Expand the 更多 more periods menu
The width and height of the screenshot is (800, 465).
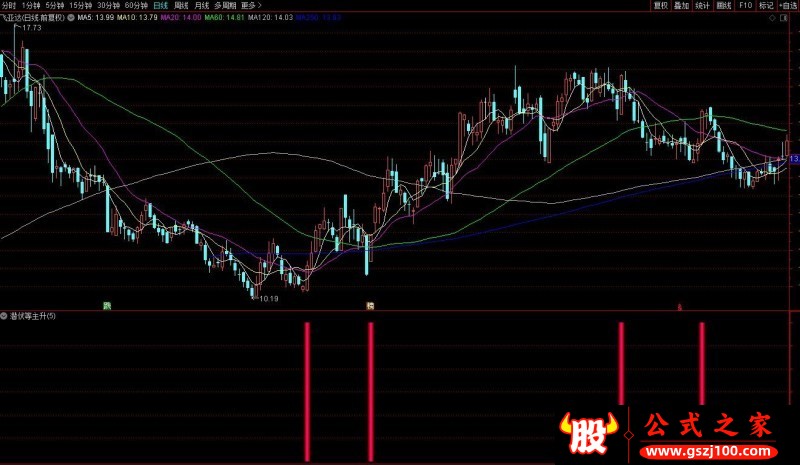(251, 6)
